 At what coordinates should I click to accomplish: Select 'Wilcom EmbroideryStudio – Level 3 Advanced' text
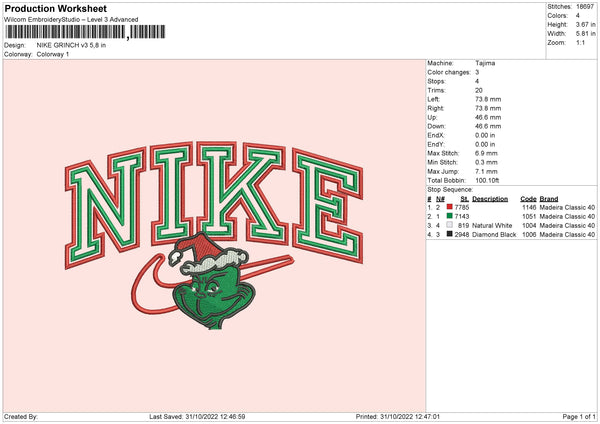[71, 20]
